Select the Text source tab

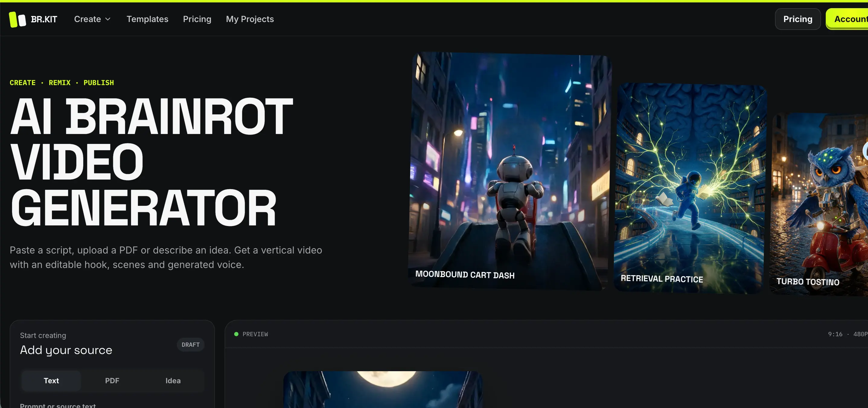point(51,381)
